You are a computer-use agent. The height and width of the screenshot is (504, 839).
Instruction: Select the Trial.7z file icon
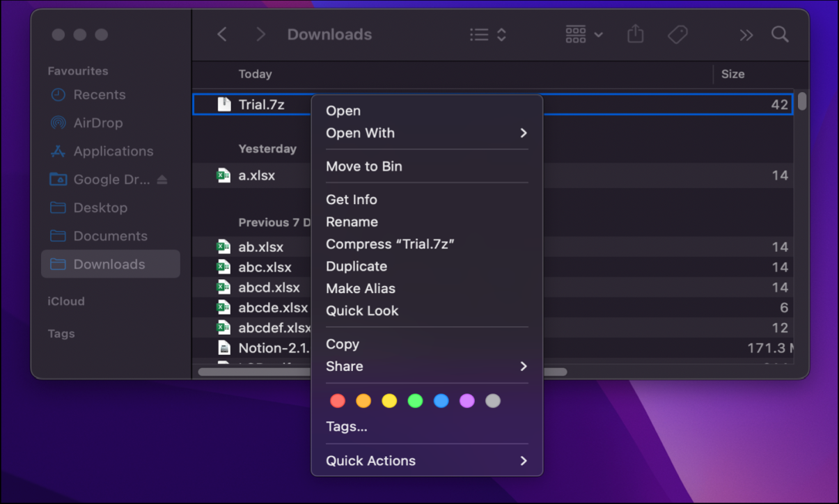(x=224, y=104)
